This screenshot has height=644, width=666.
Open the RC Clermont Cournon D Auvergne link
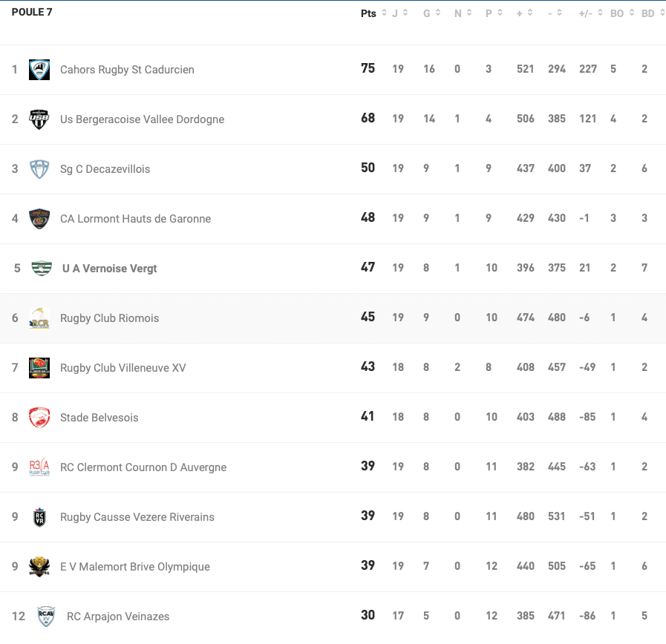point(143,467)
